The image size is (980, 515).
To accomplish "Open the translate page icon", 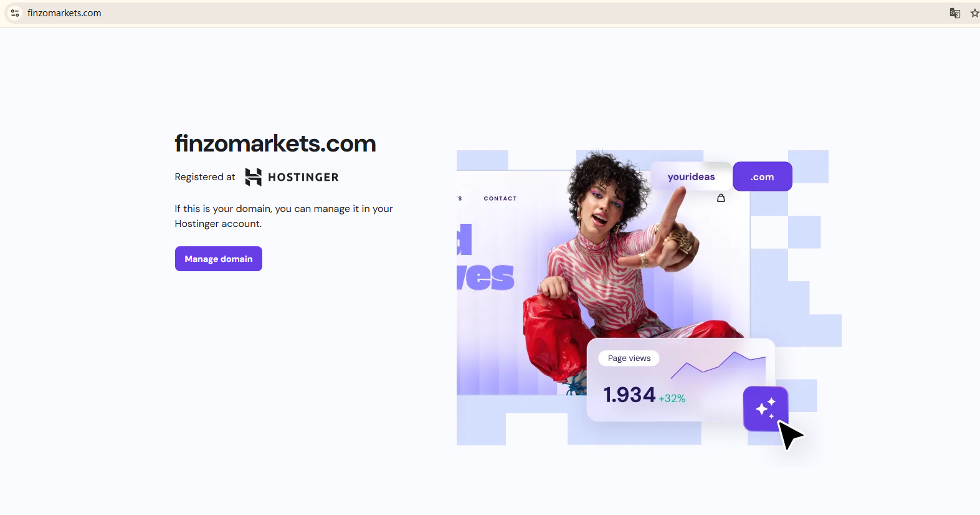I will click(954, 13).
